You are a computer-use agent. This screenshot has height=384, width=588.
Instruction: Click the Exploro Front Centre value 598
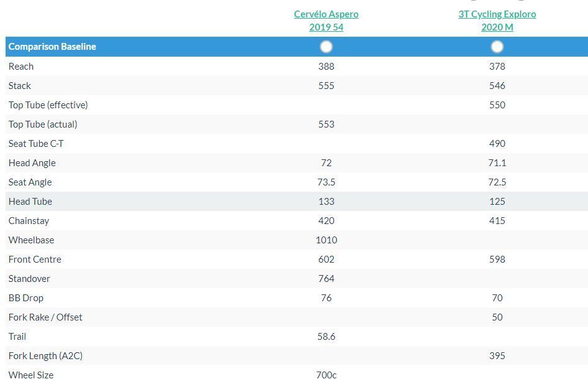click(497, 260)
